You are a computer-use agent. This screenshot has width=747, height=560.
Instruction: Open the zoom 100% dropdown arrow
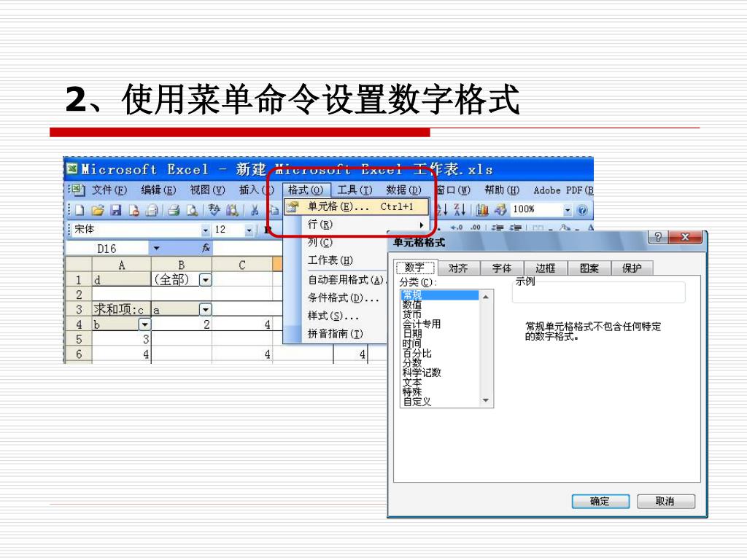coord(567,209)
